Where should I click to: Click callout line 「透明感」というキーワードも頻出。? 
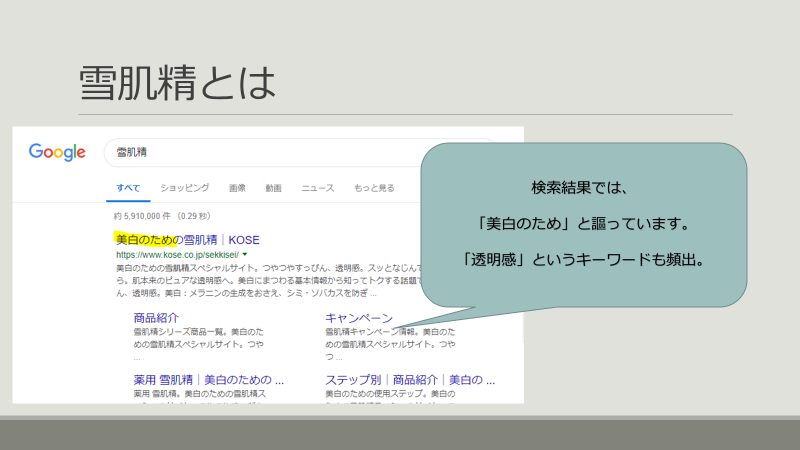click(584, 260)
